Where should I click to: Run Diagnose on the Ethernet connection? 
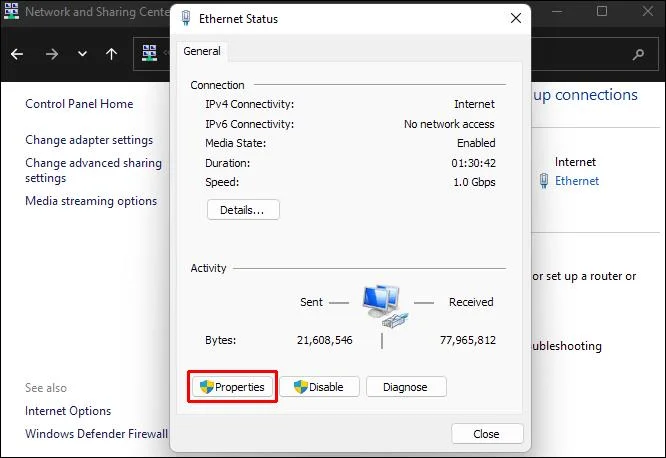[406, 387]
